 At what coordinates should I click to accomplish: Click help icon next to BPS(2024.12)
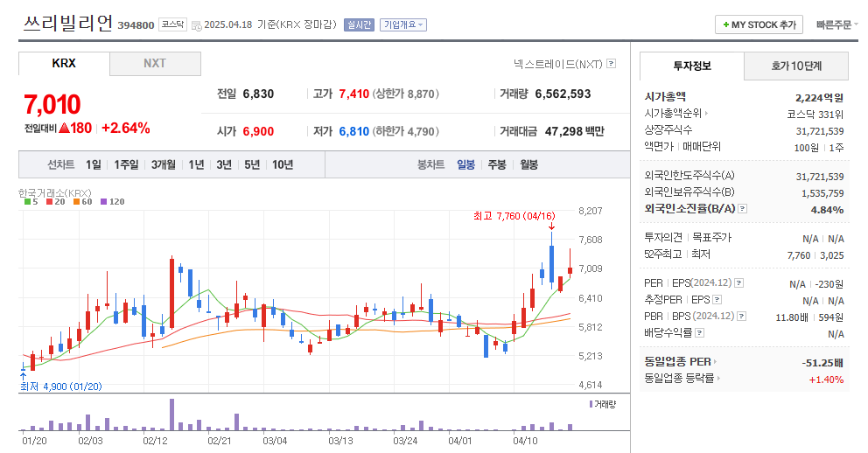(x=742, y=317)
